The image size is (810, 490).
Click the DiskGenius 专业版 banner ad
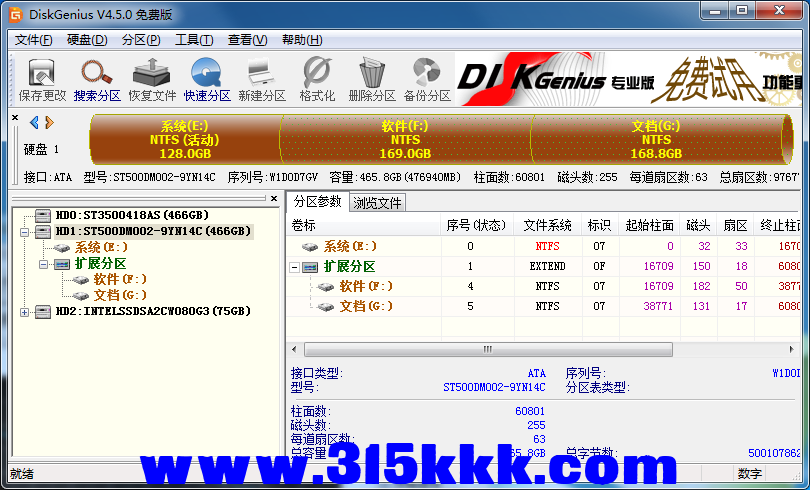pyautogui.click(x=628, y=79)
